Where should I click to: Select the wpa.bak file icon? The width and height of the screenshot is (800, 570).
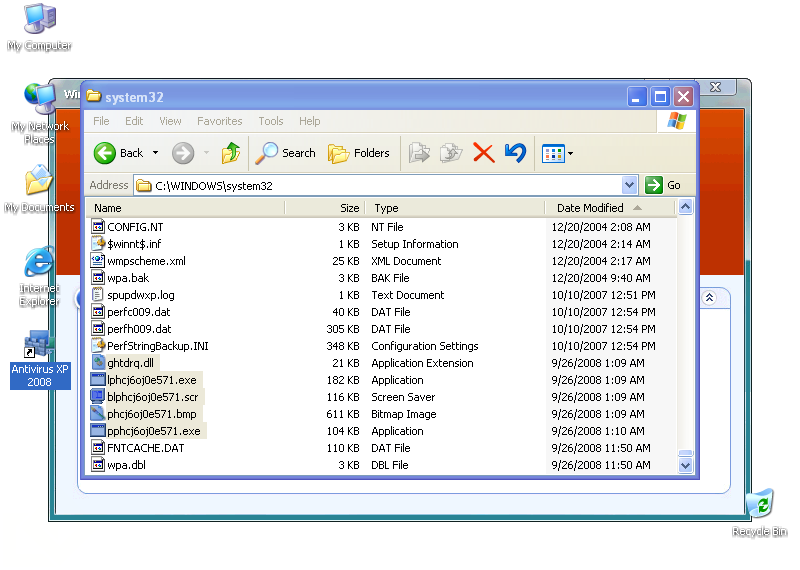pyautogui.click(x=98, y=278)
